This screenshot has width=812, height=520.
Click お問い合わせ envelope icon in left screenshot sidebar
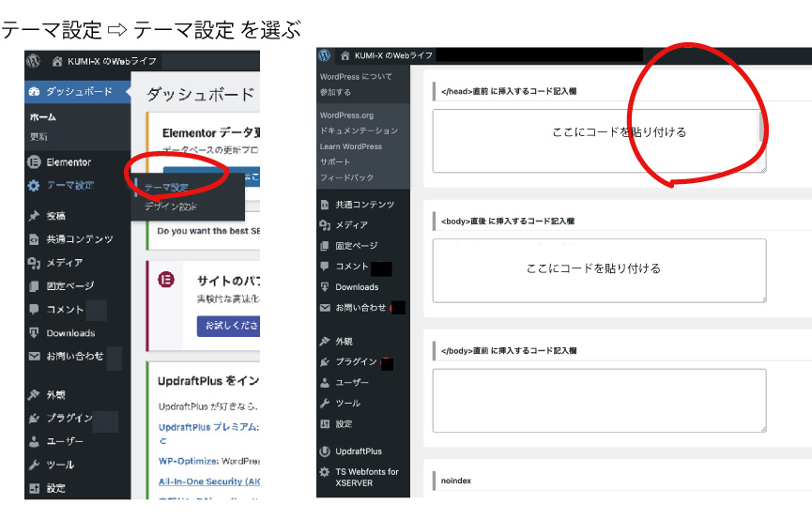(34, 356)
